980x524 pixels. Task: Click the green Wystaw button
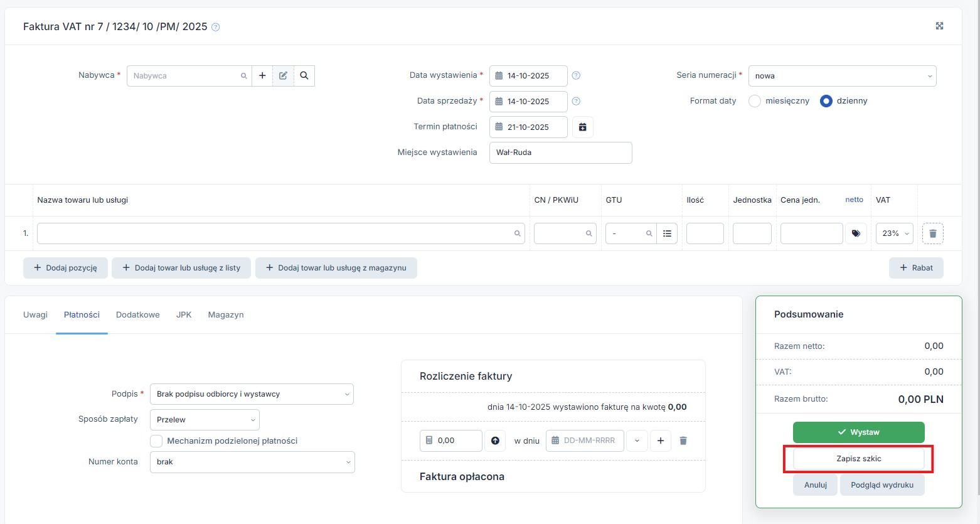click(x=858, y=432)
